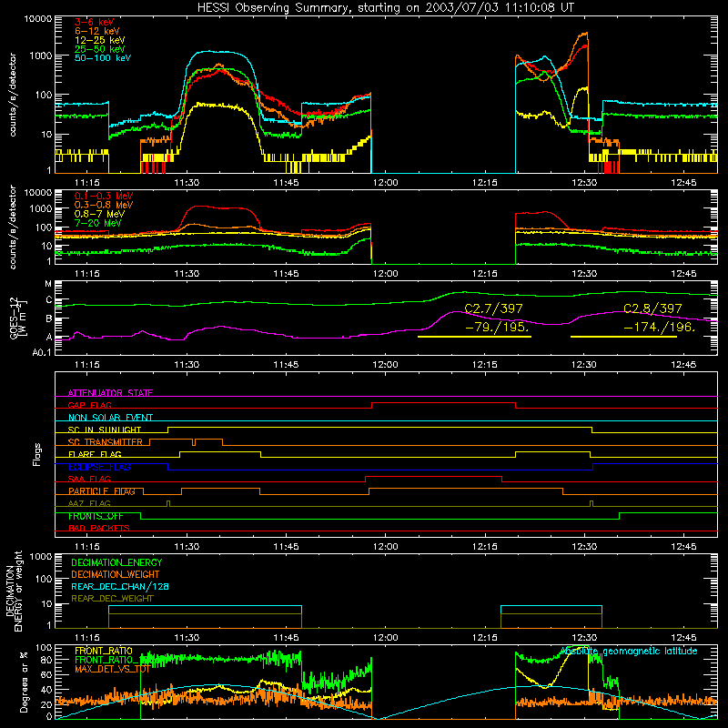Click 11:15 tick under the Flags panel
The height and width of the screenshot is (728, 728).
[x=87, y=547]
